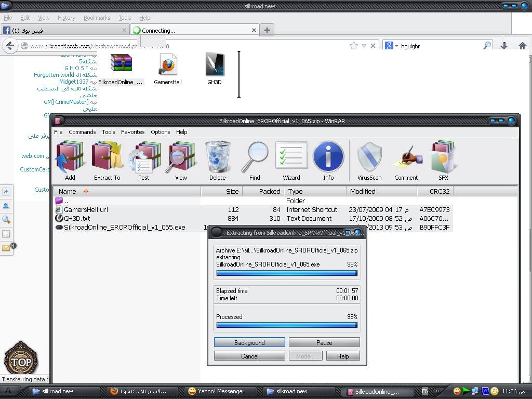Switch to the Connecting... tab

click(195, 30)
